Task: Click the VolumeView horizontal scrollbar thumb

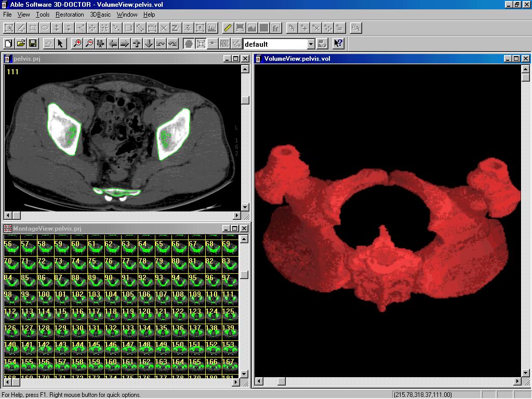Action: (281, 381)
